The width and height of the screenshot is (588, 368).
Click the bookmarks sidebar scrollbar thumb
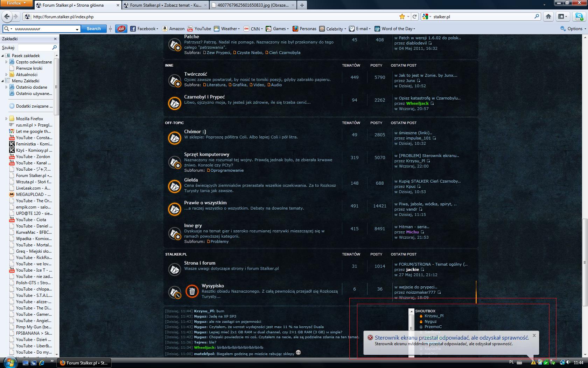point(56,87)
